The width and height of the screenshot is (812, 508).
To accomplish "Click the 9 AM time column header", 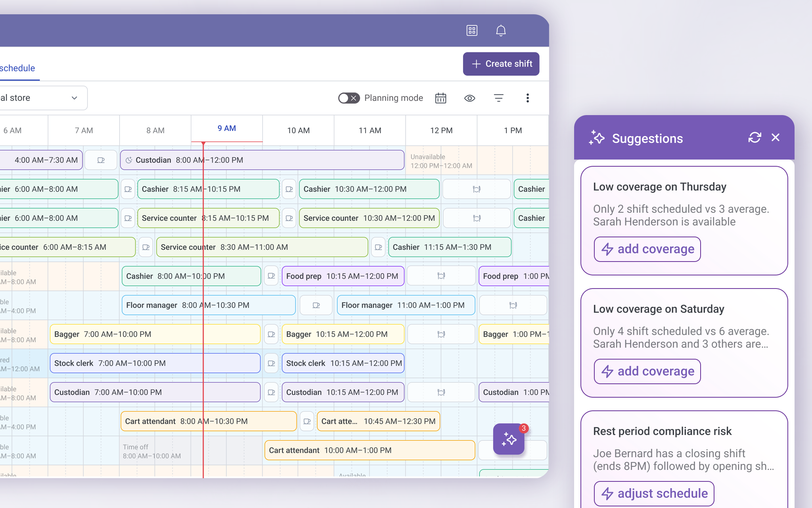I will [x=227, y=129].
